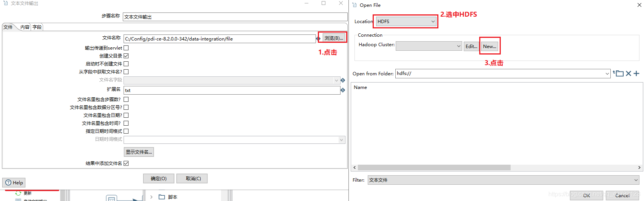Switch to the 文件 tab
The image size is (644, 201).
click(8, 27)
